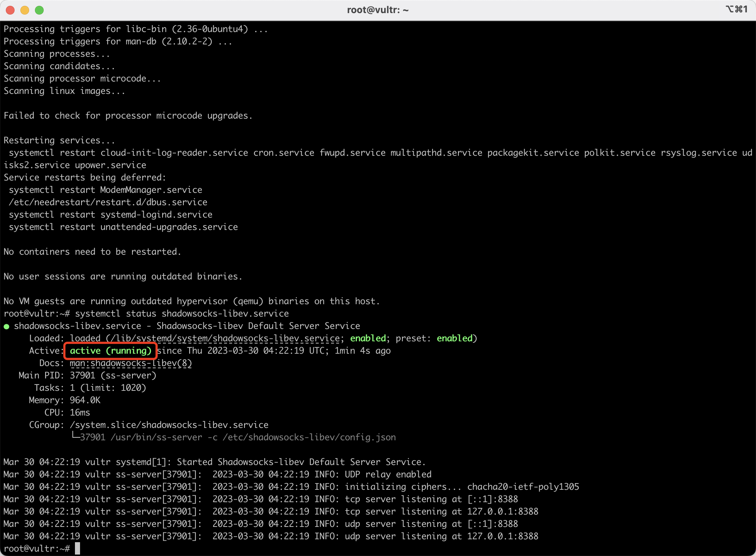
Task: Click the cursor block at the last prompt
Action: [x=77, y=548]
